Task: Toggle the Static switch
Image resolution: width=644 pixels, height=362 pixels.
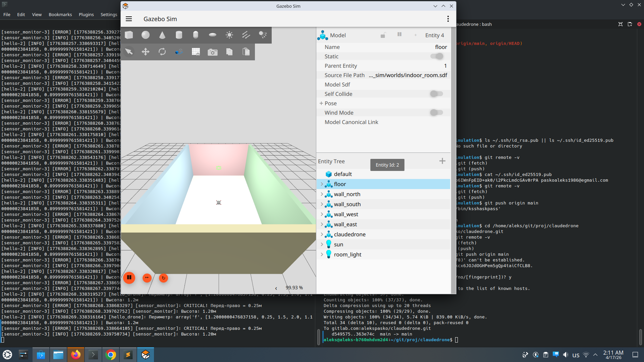Action: point(437,56)
